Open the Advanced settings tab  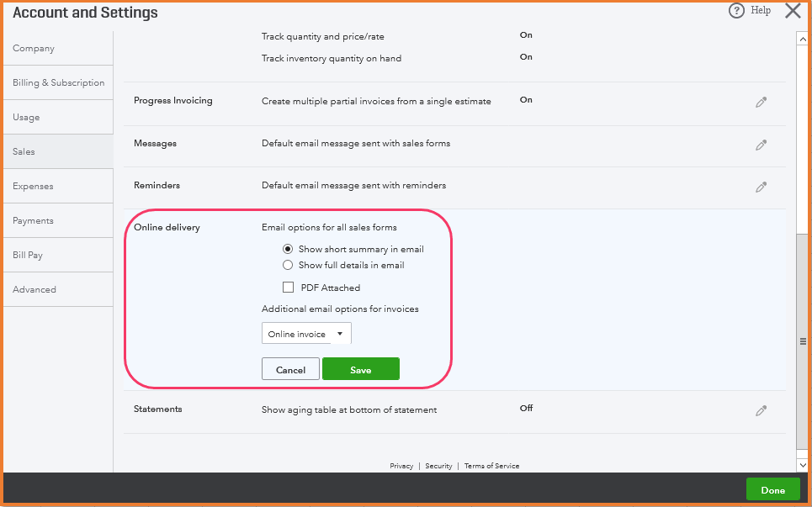point(34,289)
